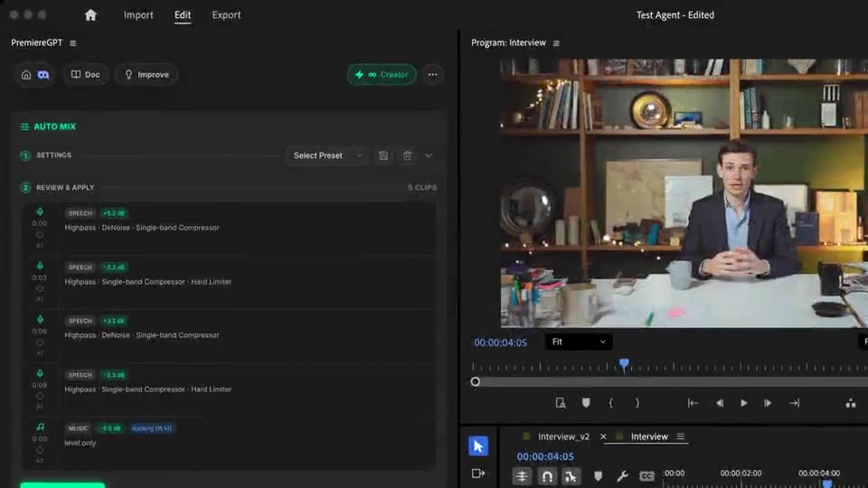Toggle insert sequences as nests
This screenshot has height=488, width=868.
point(522,476)
